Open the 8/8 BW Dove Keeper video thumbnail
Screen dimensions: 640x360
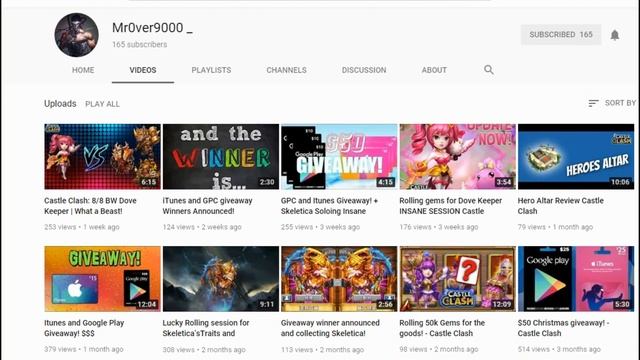[x=102, y=157]
